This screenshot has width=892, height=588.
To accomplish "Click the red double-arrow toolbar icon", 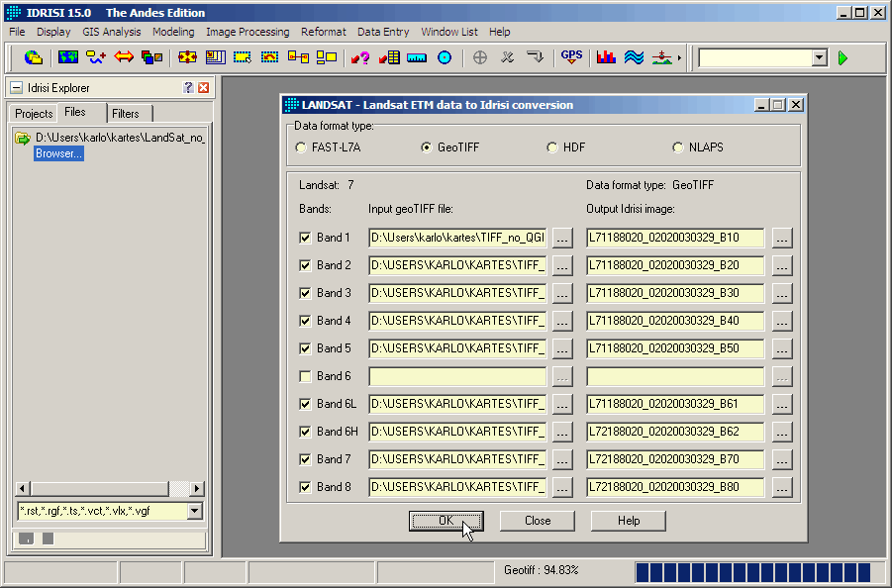I will [x=124, y=57].
